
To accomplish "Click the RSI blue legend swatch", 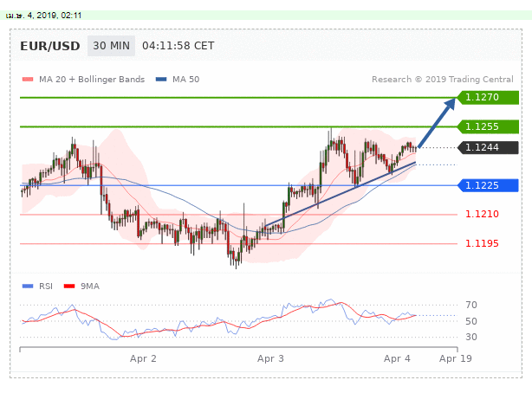I will click(28, 287).
